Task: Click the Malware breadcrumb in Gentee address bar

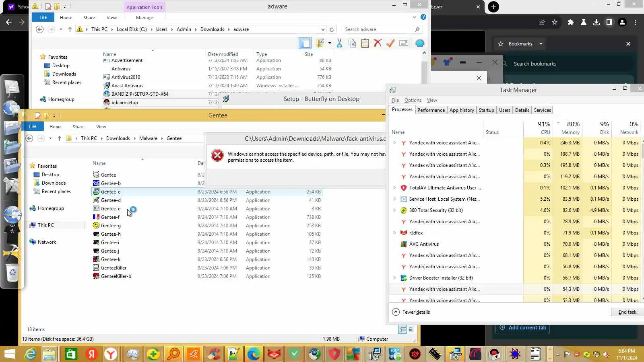Action: click(x=148, y=138)
